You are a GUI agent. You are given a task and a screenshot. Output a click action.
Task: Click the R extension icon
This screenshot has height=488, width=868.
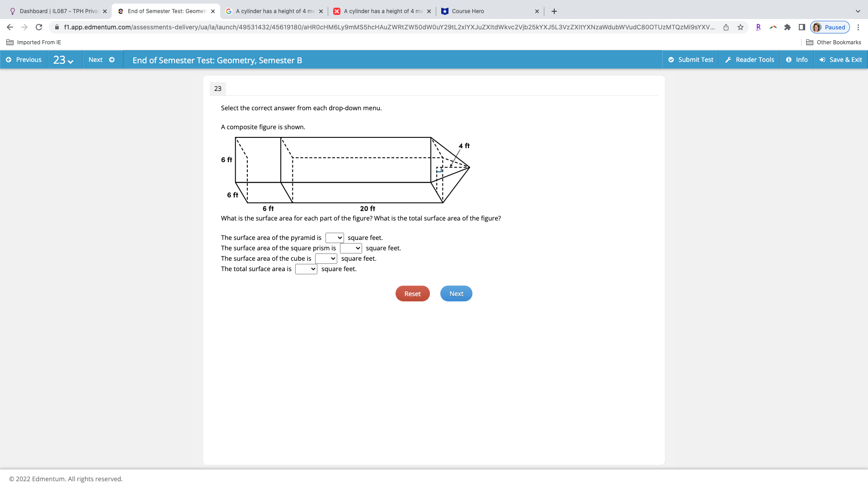(759, 27)
